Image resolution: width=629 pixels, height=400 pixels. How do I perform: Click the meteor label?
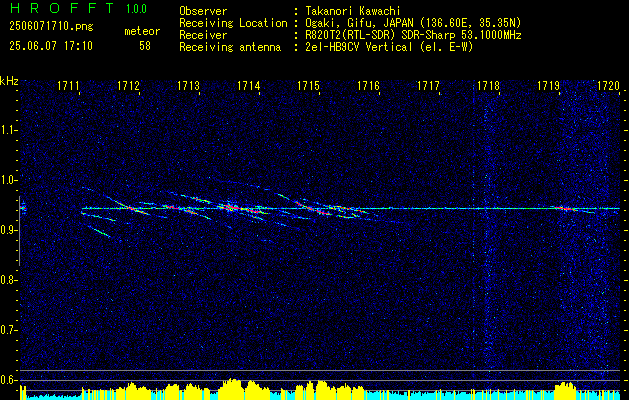tap(142, 31)
